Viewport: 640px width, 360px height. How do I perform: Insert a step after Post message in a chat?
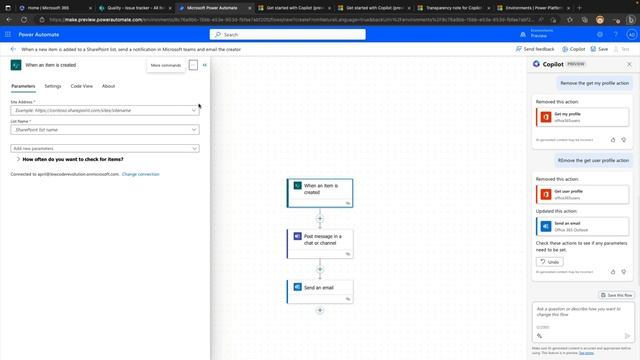tap(320, 269)
